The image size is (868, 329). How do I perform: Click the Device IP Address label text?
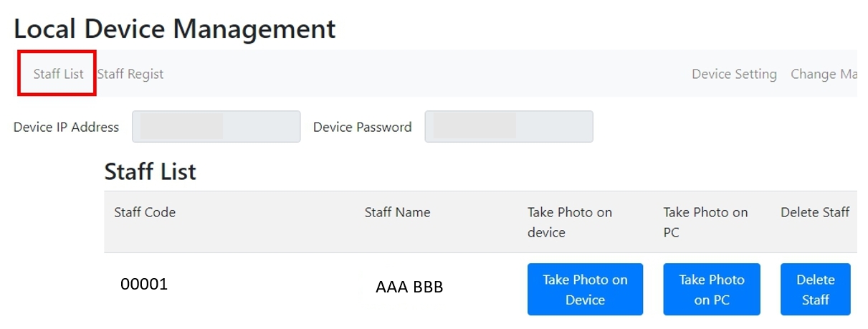66,127
